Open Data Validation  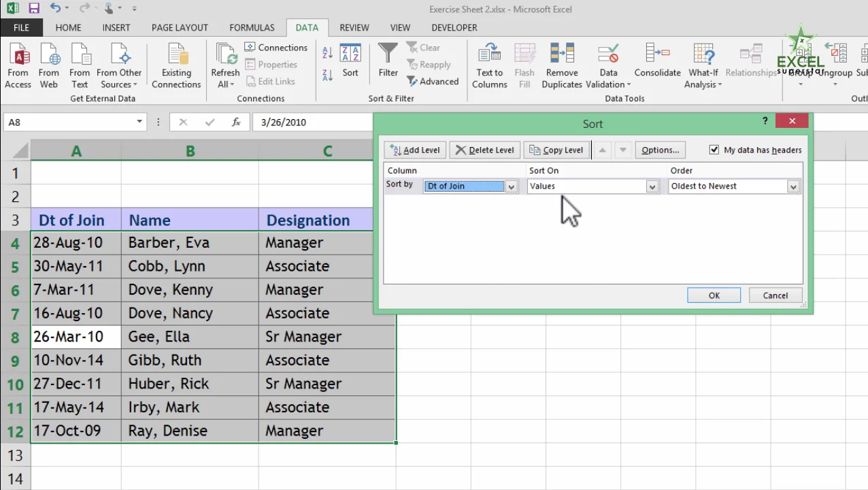point(609,66)
